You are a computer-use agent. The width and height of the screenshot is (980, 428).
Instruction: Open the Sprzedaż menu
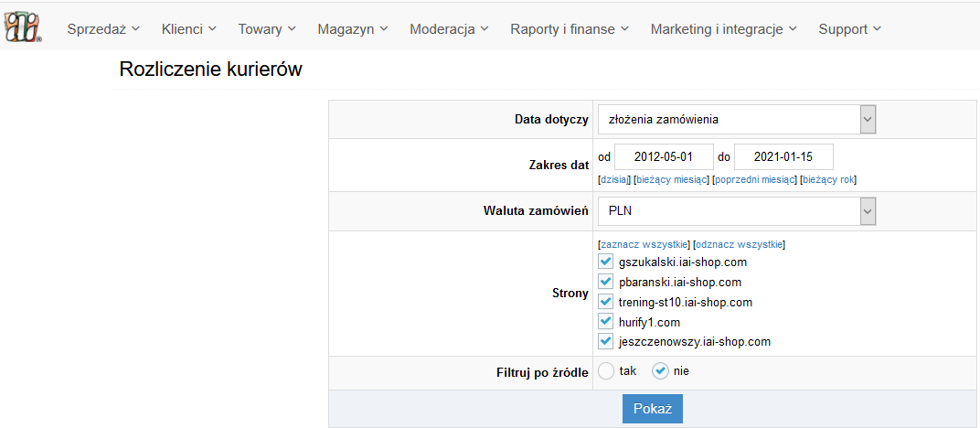(103, 28)
